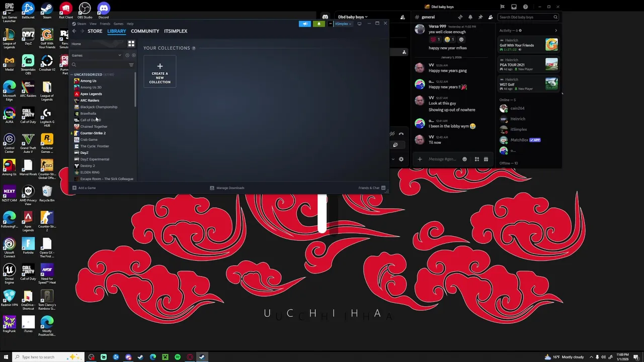
Task: Collapse the Uncategorized section in Steam library
Action: pyautogui.click(x=71, y=74)
